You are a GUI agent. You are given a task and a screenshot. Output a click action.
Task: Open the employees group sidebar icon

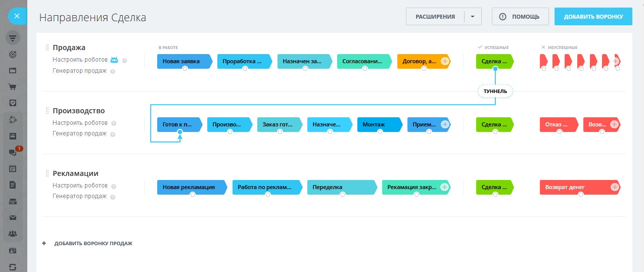click(x=13, y=234)
